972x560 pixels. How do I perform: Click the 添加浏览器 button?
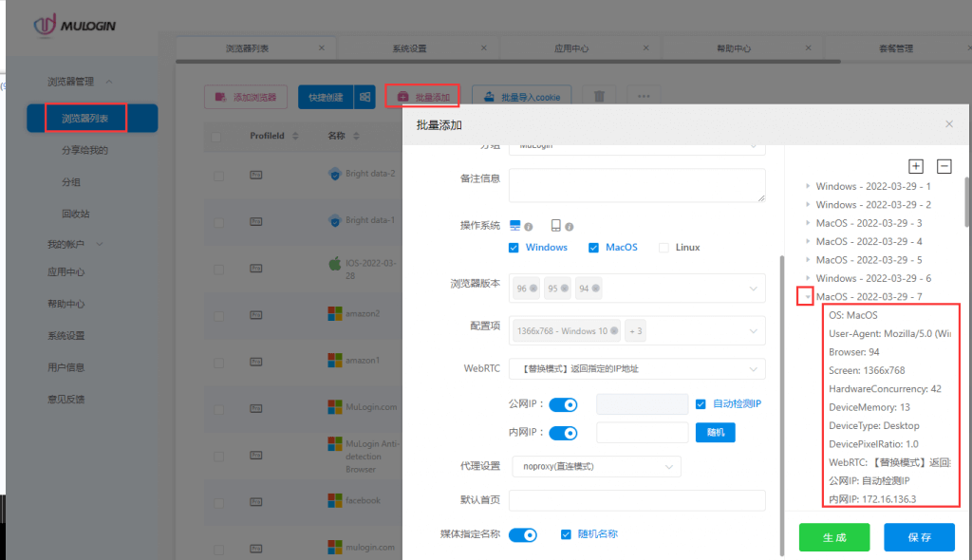(x=246, y=98)
